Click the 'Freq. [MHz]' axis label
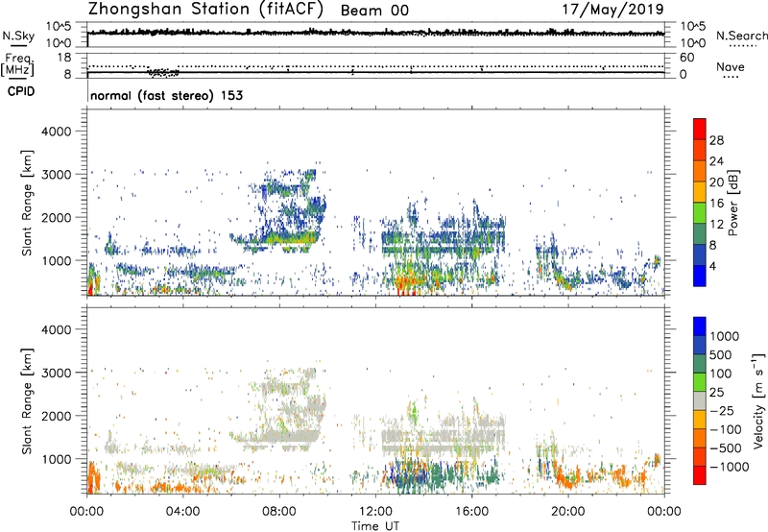 point(18,64)
